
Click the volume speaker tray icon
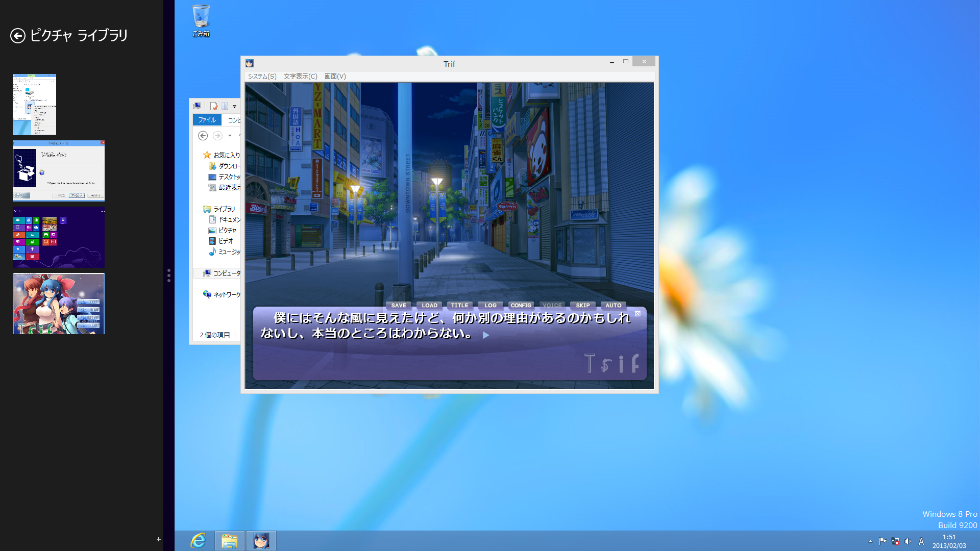pyautogui.click(x=908, y=541)
